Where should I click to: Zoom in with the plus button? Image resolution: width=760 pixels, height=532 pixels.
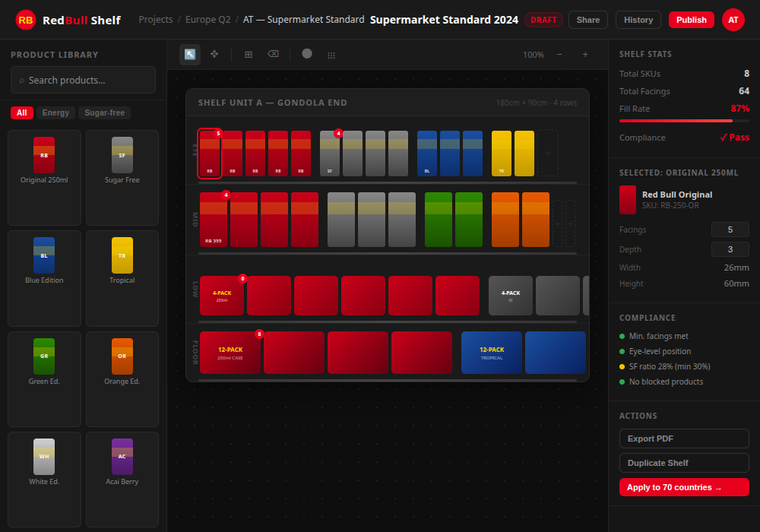pyautogui.click(x=585, y=54)
